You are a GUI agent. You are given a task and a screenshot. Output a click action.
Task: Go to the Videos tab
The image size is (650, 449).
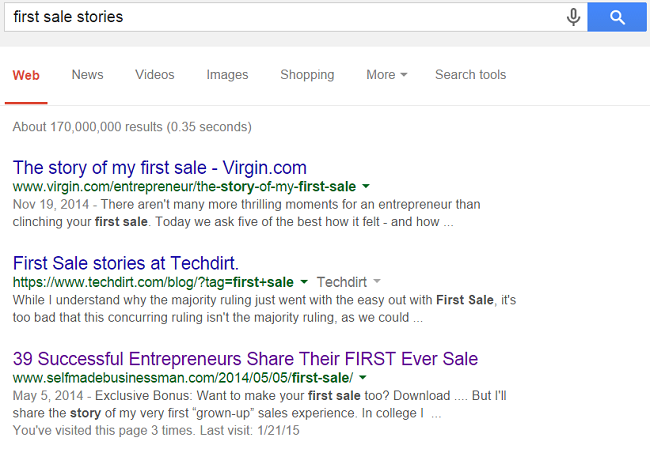(x=155, y=75)
